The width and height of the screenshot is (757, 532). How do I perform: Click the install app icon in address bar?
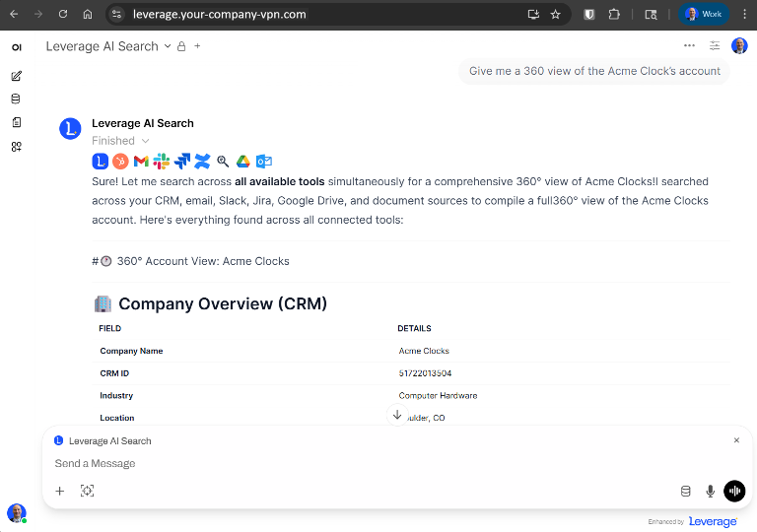pos(533,14)
